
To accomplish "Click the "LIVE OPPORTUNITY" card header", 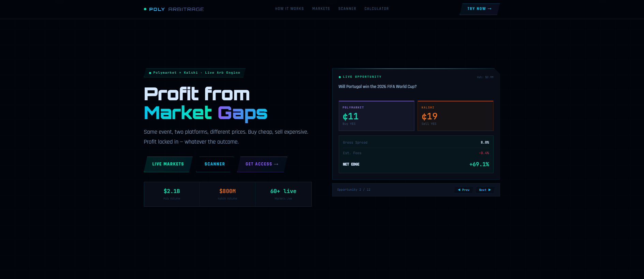I will [360, 77].
